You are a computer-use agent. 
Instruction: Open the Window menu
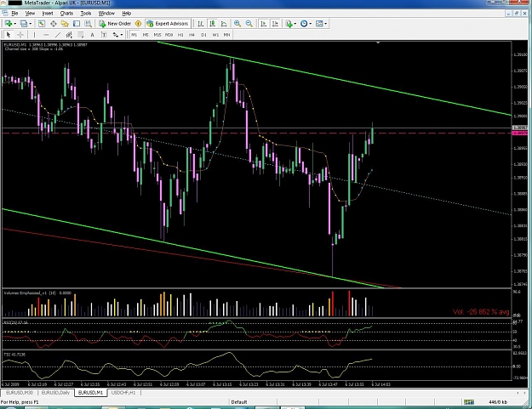(x=106, y=14)
